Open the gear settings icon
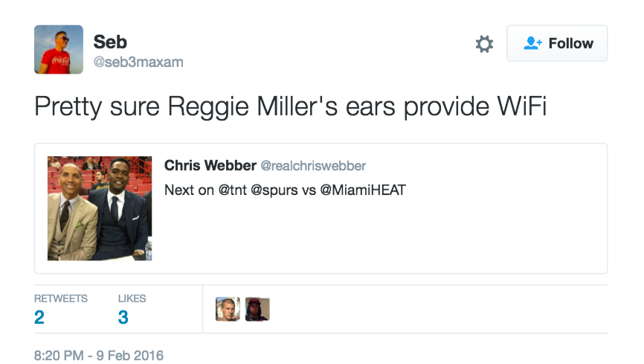 click(484, 44)
